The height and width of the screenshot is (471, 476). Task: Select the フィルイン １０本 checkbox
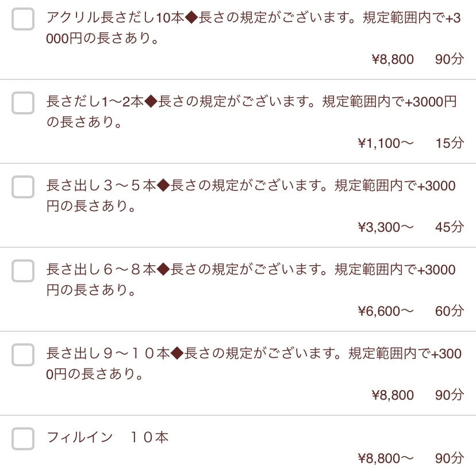[22, 438]
